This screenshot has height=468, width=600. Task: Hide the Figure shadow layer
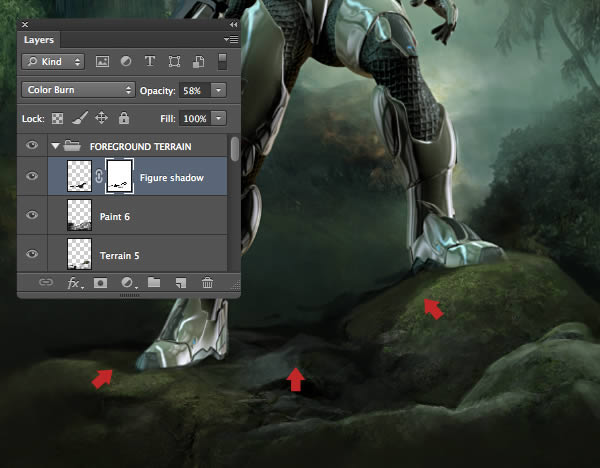tap(32, 176)
